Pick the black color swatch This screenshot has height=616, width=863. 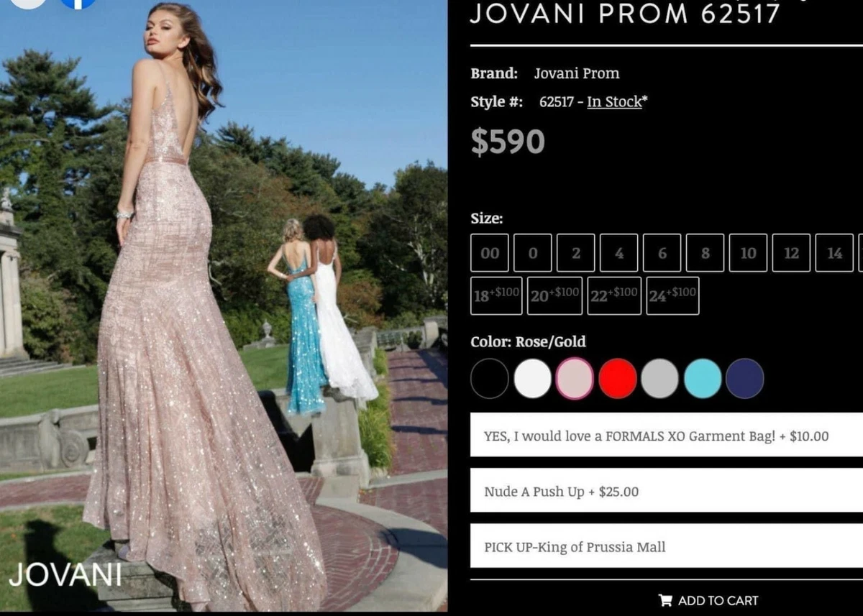click(490, 379)
